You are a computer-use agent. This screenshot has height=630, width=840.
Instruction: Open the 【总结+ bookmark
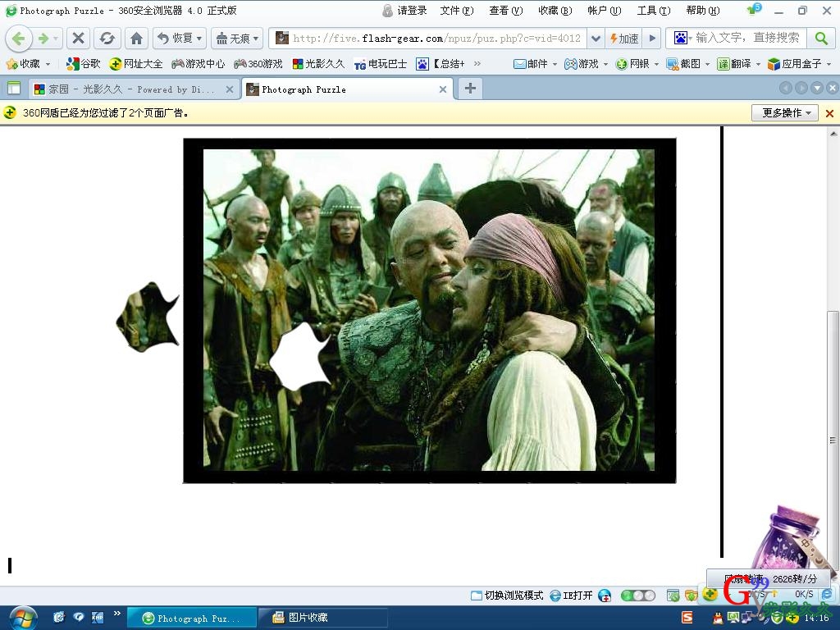441,64
